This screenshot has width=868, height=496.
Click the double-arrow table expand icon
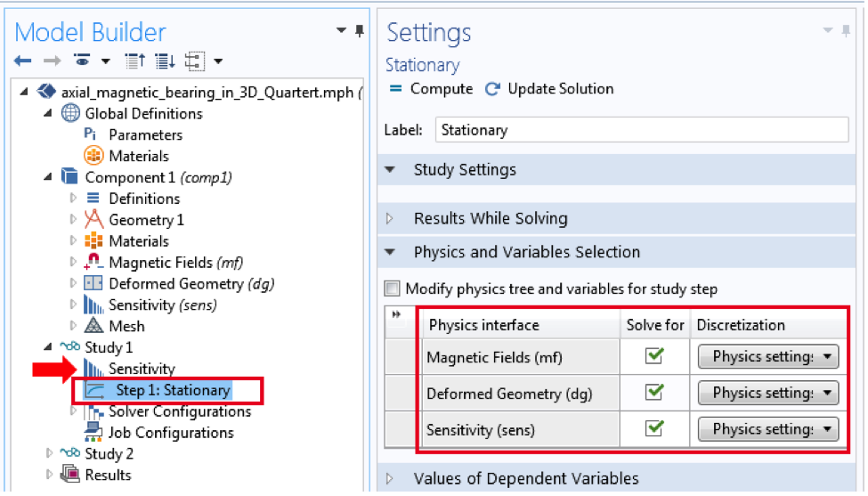point(396,314)
